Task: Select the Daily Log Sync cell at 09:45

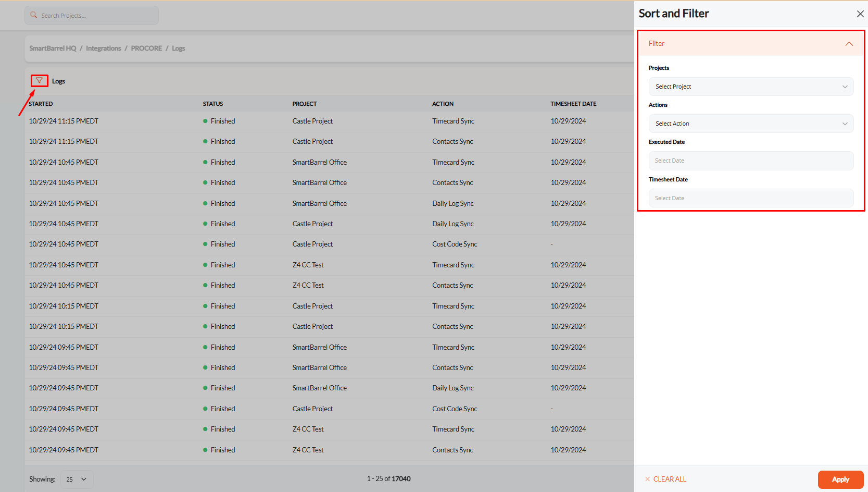Action: pos(453,388)
